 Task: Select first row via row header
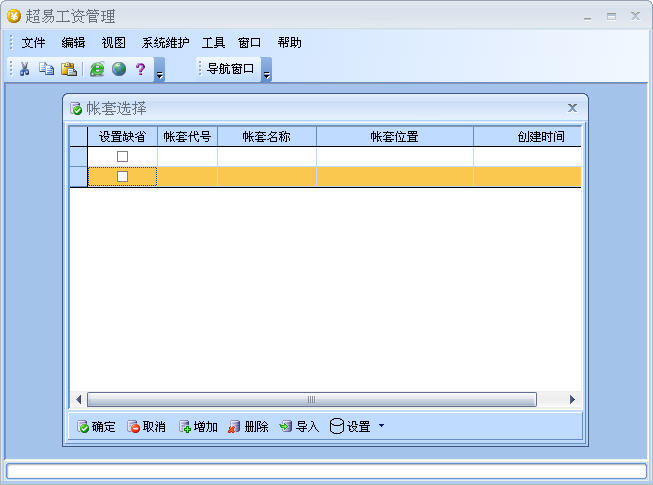point(78,157)
